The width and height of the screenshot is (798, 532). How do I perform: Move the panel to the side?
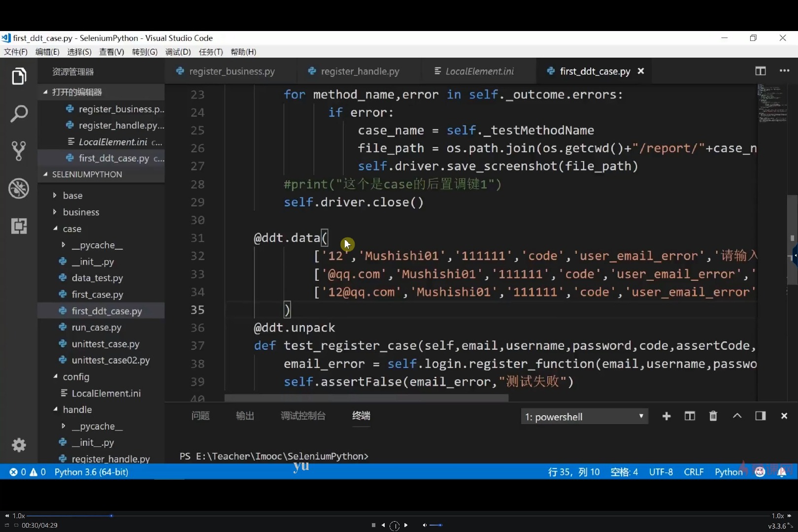[761, 416]
